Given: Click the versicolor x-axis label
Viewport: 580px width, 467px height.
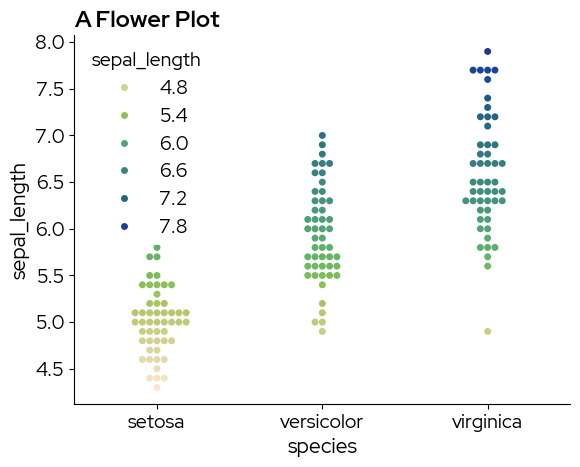Looking at the screenshot, I should pos(321,422).
